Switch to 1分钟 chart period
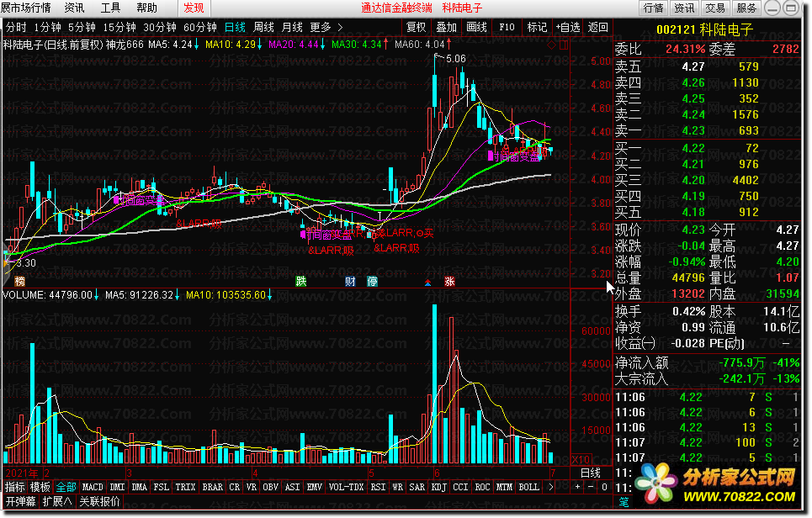 click(48, 28)
